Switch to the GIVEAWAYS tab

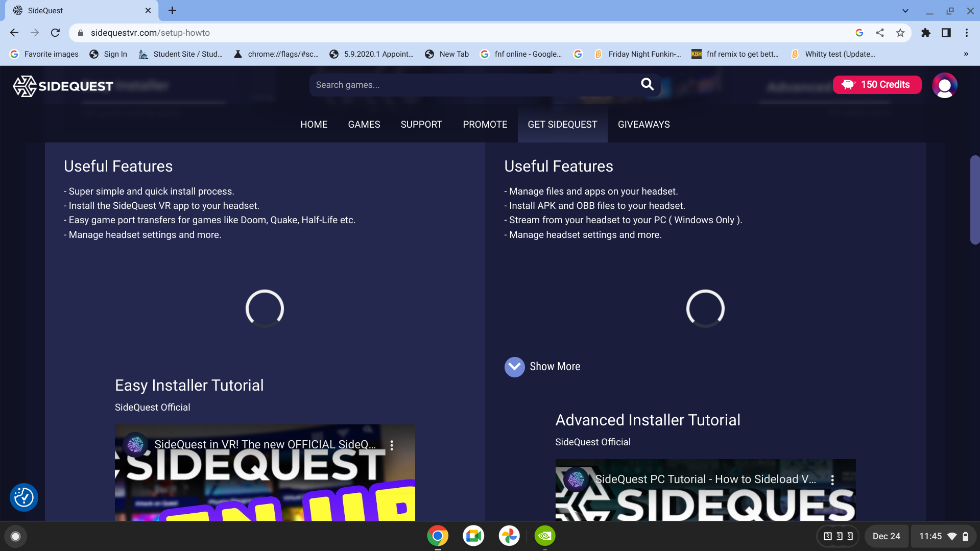643,124
